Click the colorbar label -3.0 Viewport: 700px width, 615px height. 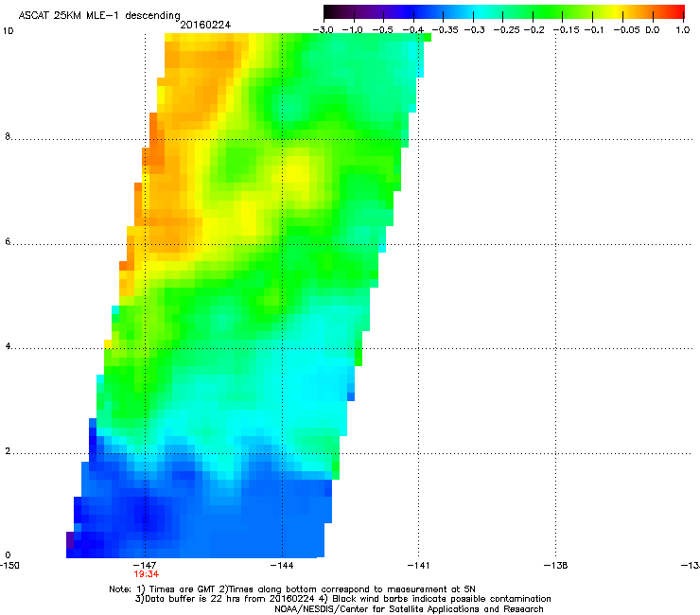tap(324, 30)
